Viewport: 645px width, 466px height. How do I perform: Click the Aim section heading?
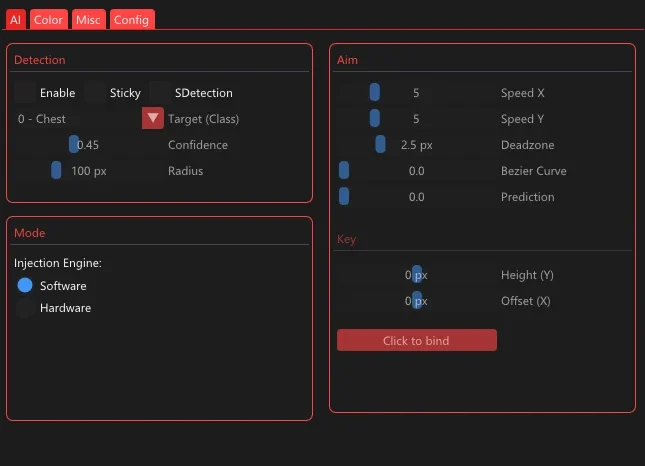(x=347, y=60)
